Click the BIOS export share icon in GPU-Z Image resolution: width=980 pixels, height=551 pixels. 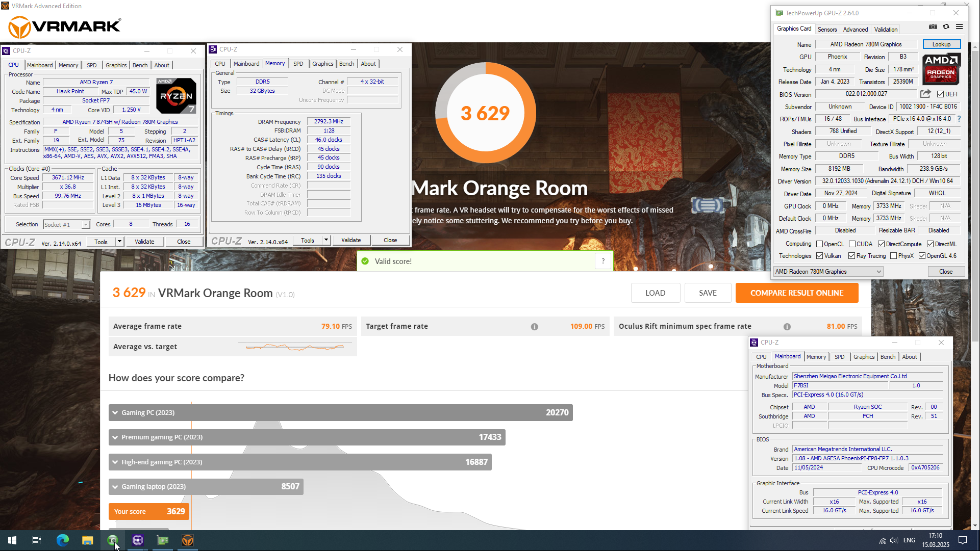click(x=925, y=94)
